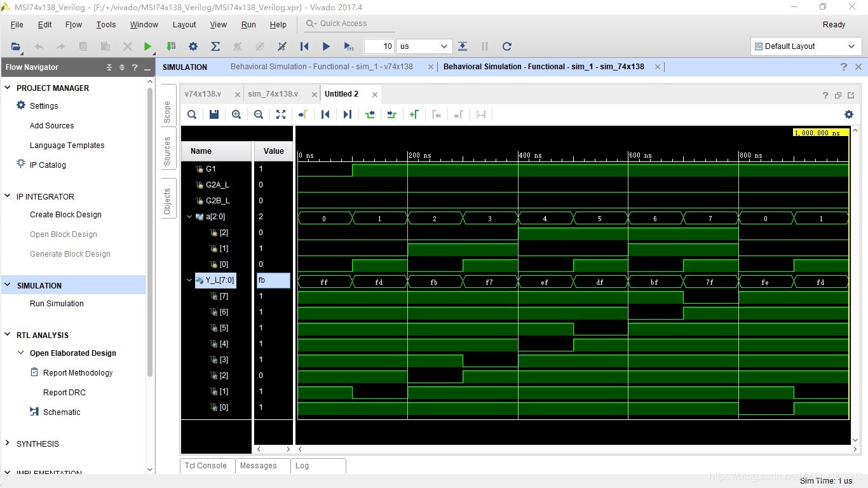Expand the SYNTHESIS section
Screen dimensions: 868x488
[x=8, y=444]
